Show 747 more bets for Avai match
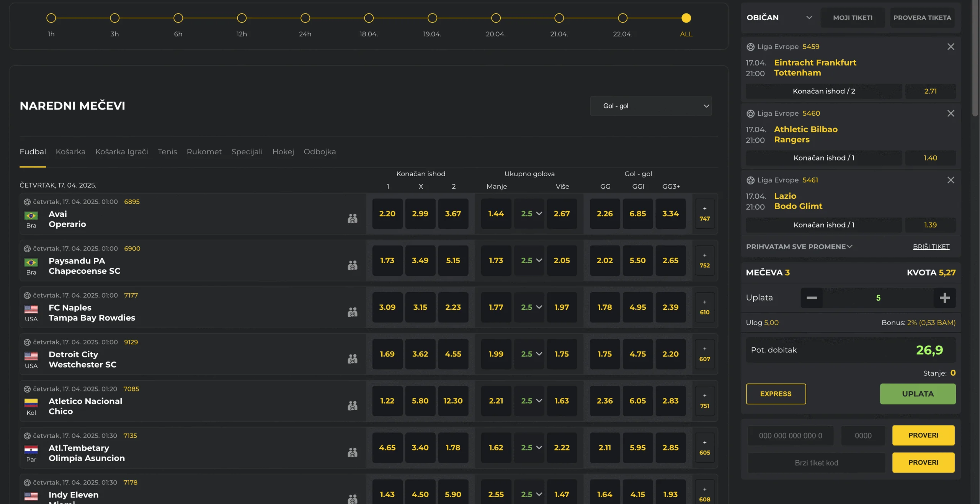The width and height of the screenshot is (980, 504). (704, 214)
